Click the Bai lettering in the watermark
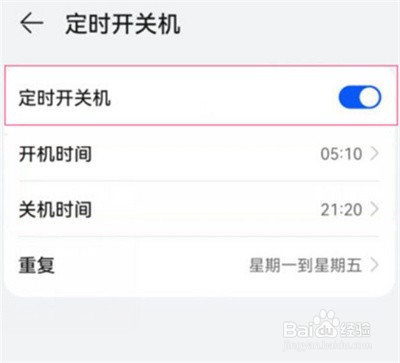400x363 pixels. 299,329
